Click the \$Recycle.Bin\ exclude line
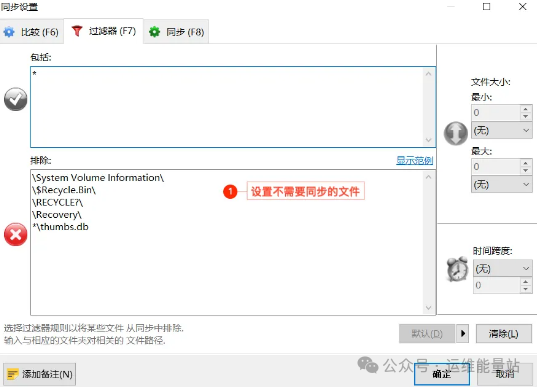 [64, 190]
